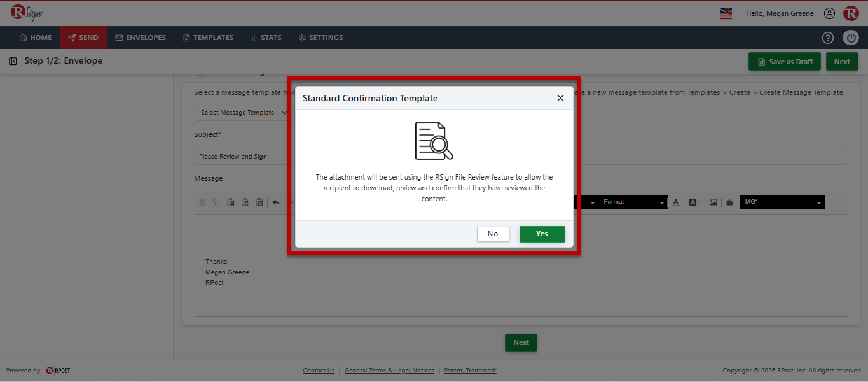
Task: Close the Standard Confirmation Template dialog
Action: 560,98
